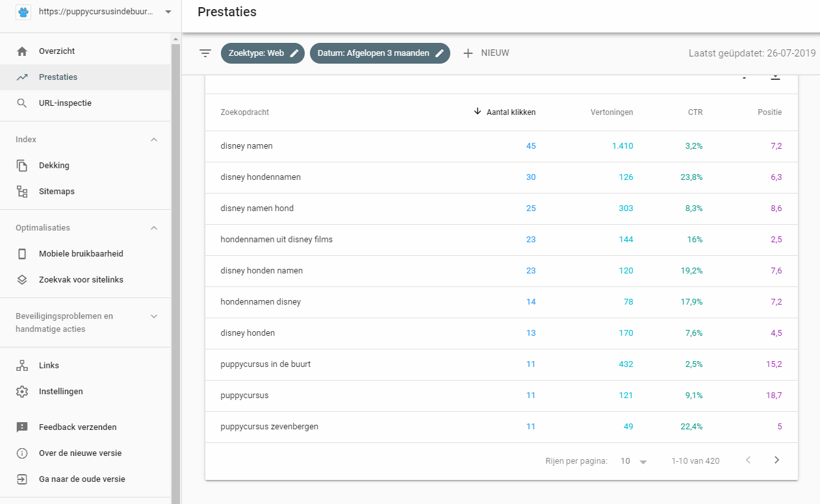Select 'hondennamen uit disney films' row
Screen dimensions: 820x504
[502, 240]
